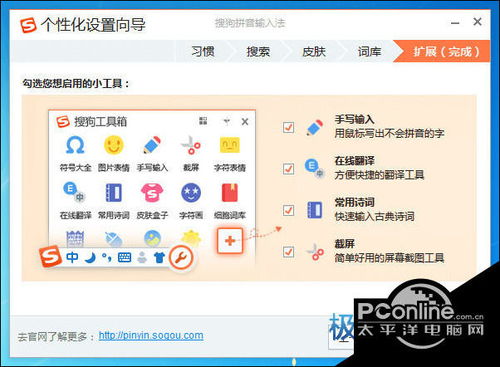Close the 个性化设置向导 window
This screenshot has width=500, height=367.
click(477, 22)
